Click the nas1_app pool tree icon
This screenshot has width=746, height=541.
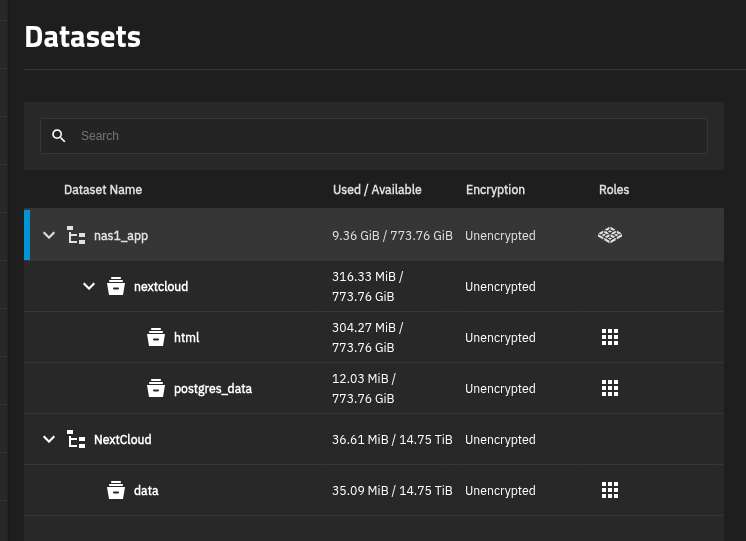pyautogui.click(x=76, y=236)
